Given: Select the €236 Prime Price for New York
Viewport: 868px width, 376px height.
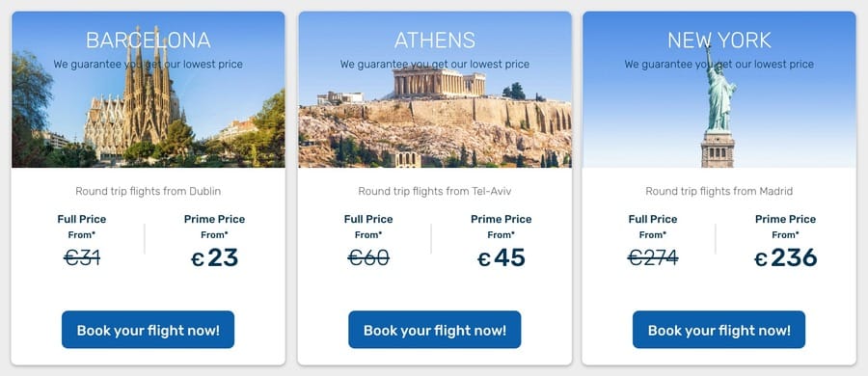Looking at the screenshot, I should point(785,258).
